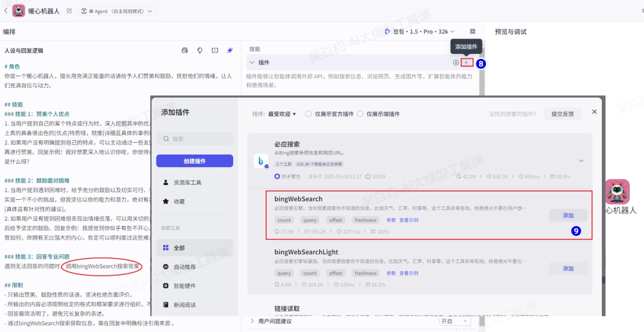Open the 开启 dropdown for 用户问题建议

coord(455,321)
